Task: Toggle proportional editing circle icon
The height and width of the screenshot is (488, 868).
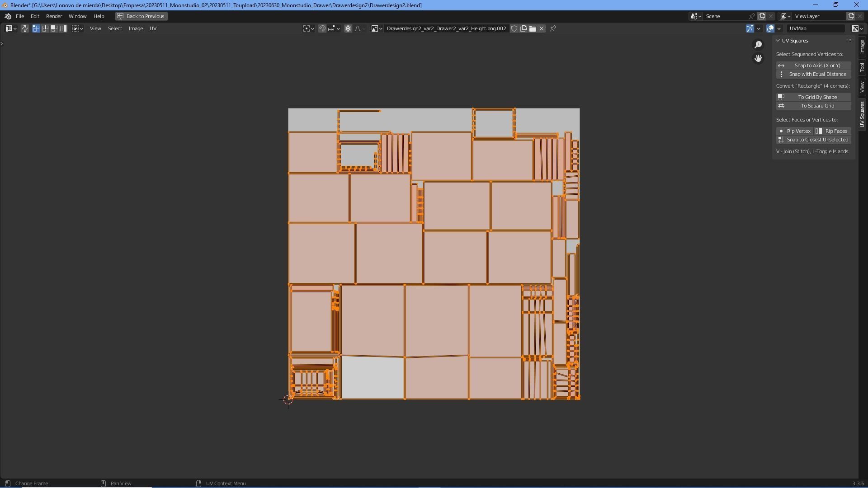Action: pos(348,28)
